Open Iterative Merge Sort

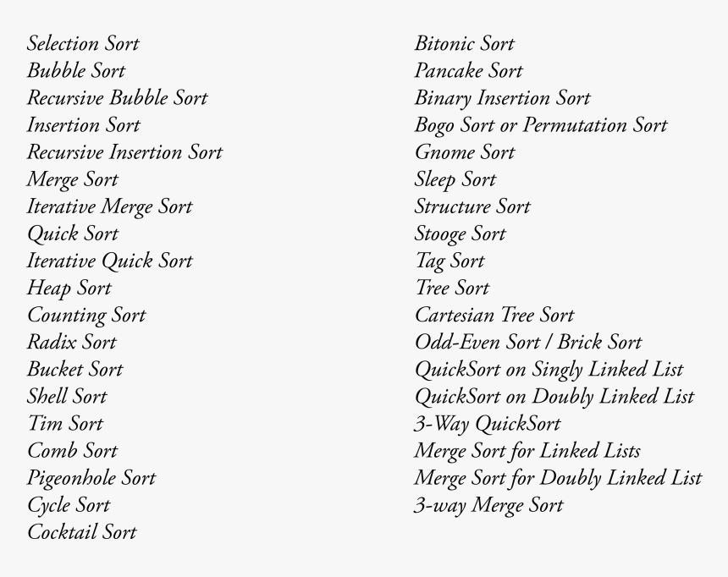109,206
